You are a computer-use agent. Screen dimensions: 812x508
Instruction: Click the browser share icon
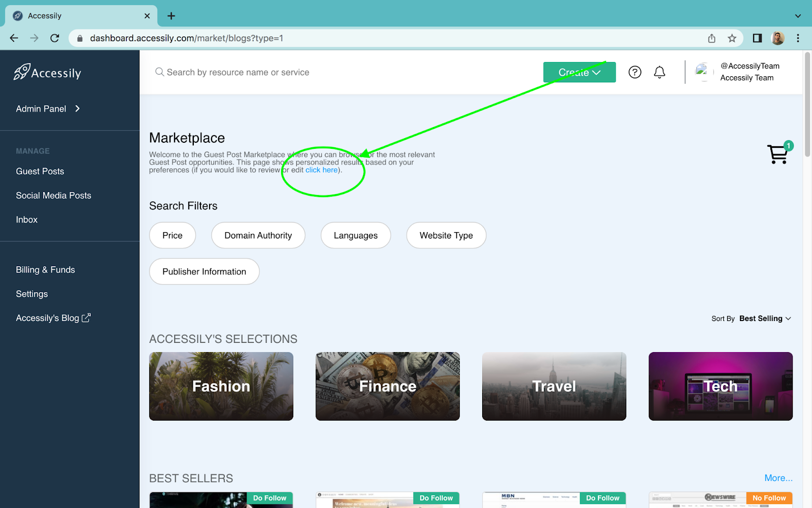712,38
